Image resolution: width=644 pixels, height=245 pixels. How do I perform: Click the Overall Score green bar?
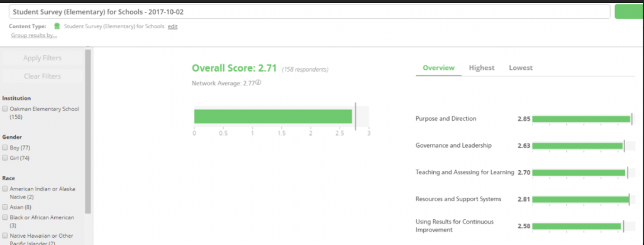coord(273,117)
